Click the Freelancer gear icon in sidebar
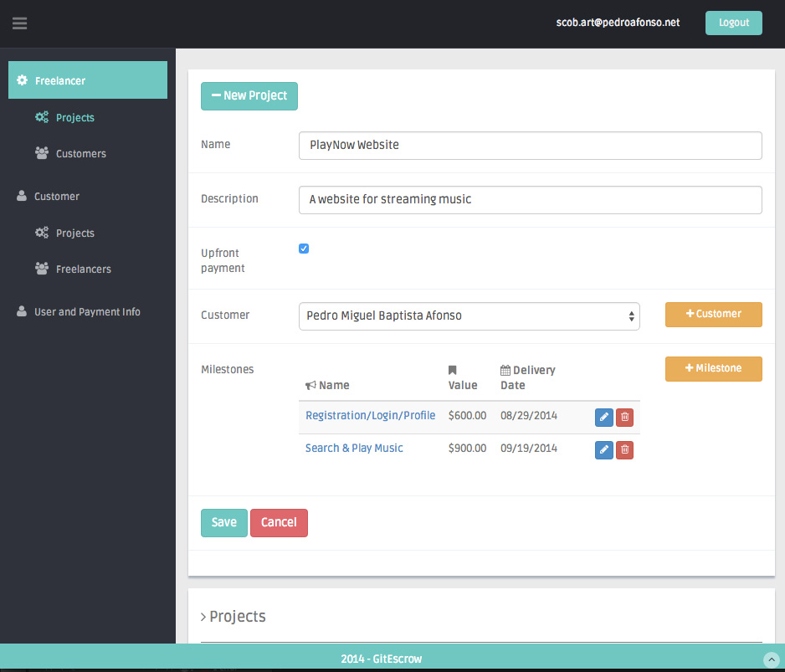This screenshot has width=785, height=672. coord(23,80)
